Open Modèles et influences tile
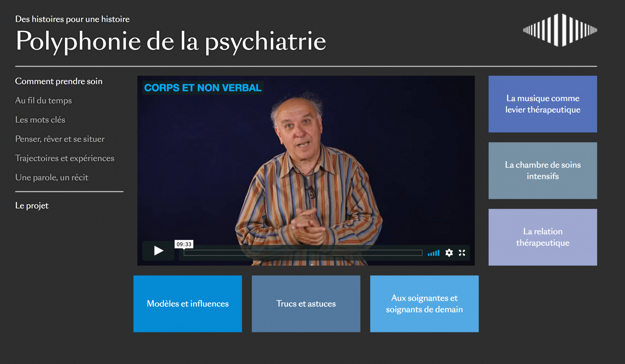The height and width of the screenshot is (364, 625). [x=187, y=304]
